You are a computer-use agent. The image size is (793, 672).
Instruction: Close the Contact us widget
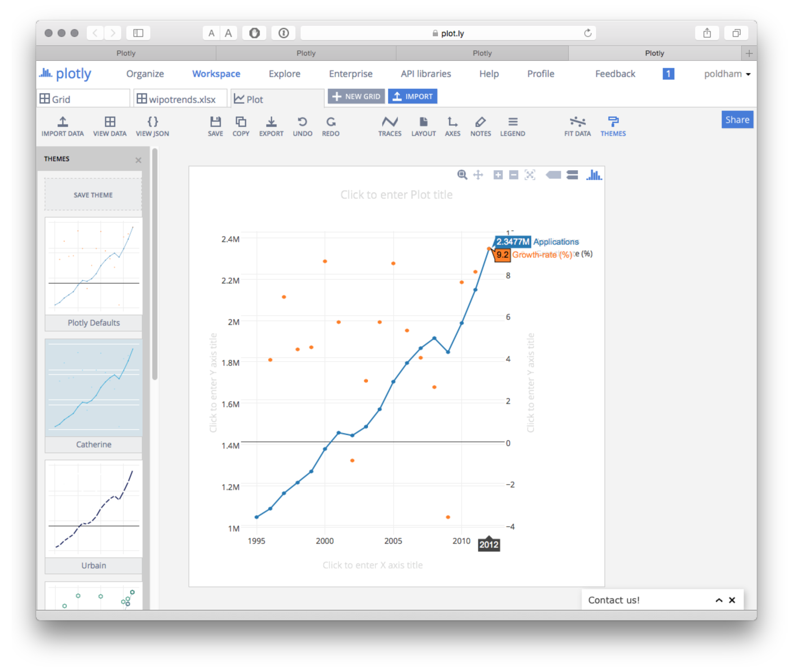point(732,600)
